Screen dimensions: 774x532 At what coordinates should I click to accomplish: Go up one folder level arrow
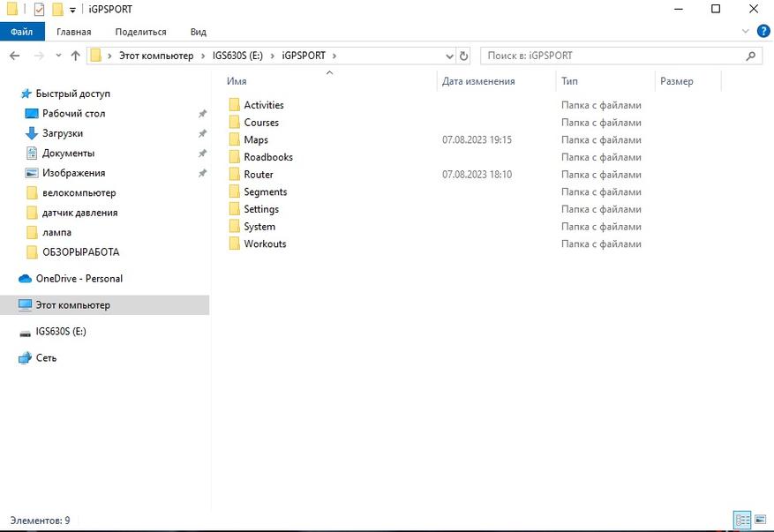coord(76,56)
